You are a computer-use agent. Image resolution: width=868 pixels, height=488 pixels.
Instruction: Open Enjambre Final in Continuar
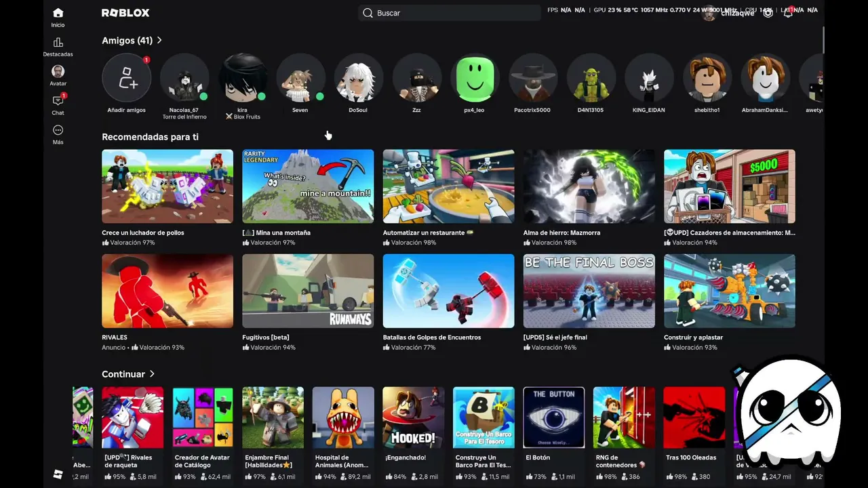click(x=273, y=418)
